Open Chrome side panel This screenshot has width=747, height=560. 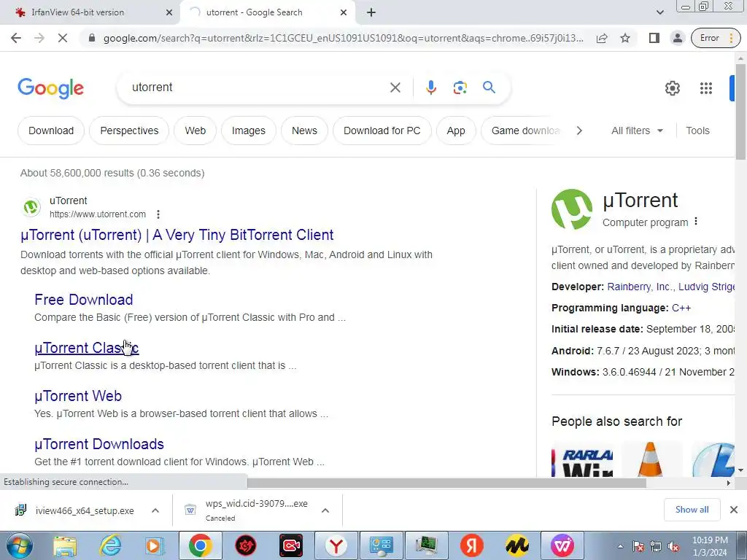654,38
